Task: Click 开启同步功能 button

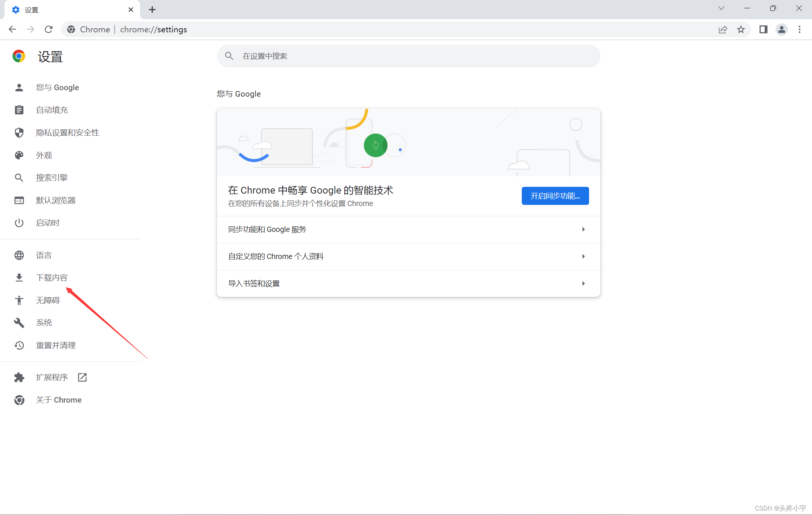Action: [555, 196]
